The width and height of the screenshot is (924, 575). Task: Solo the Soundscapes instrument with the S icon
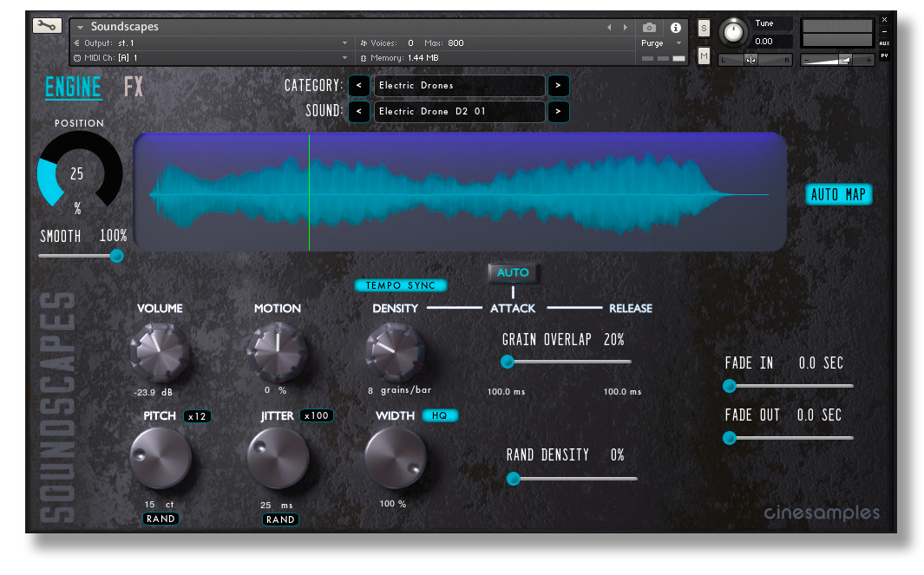click(x=704, y=27)
